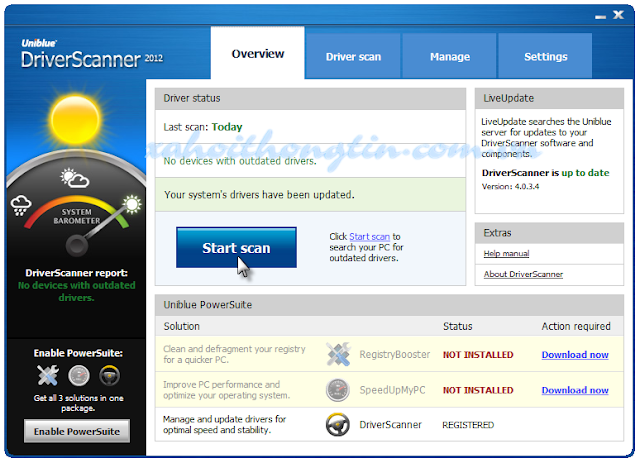This screenshot has height=463, width=640.
Task: Click the rain cloud barometer icon
Action: pyautogui.click(x=21, y=205)
